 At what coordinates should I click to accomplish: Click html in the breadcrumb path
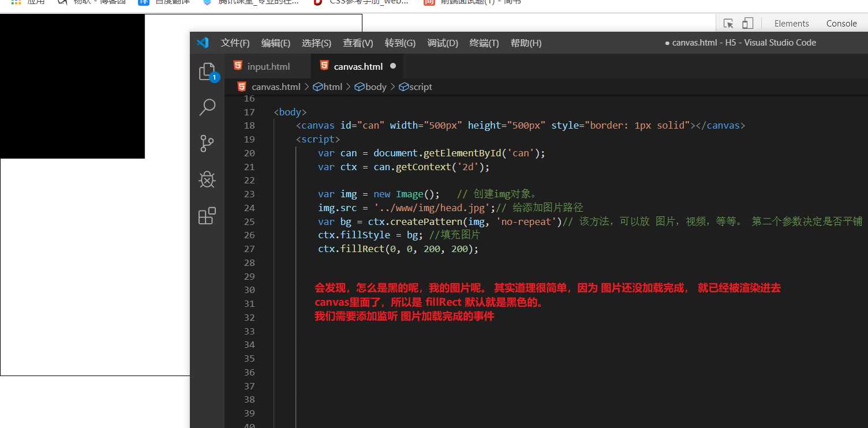(328, 87)
